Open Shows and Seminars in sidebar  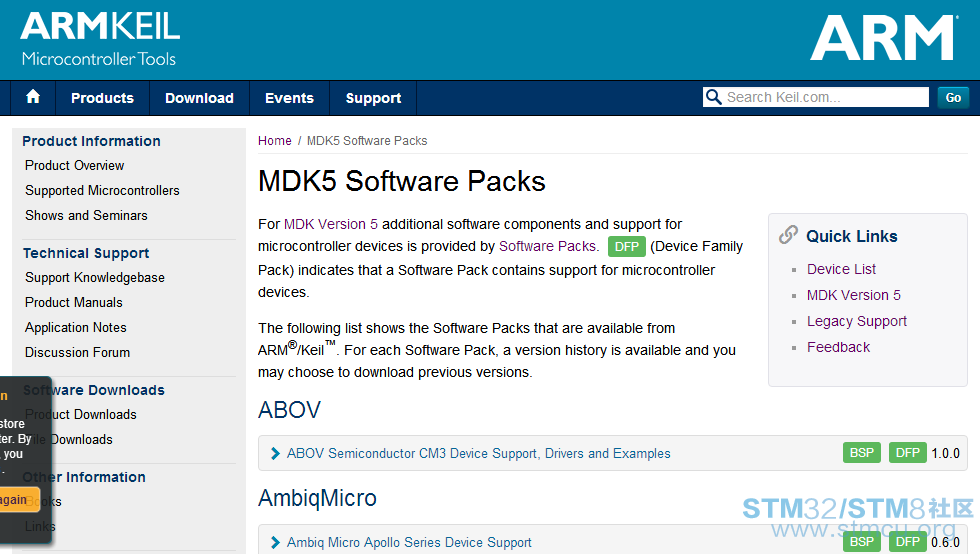[x=86, y=215]
